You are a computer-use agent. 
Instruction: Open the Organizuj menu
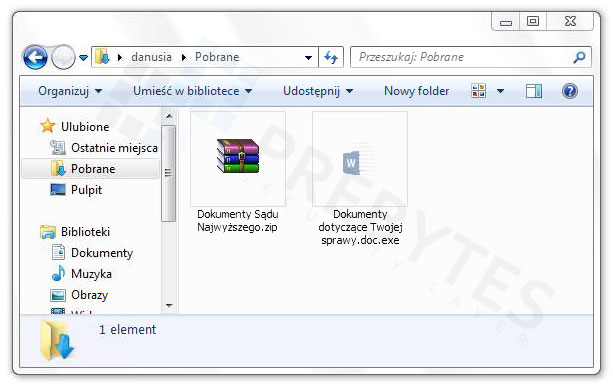click(x=70, y=91)
